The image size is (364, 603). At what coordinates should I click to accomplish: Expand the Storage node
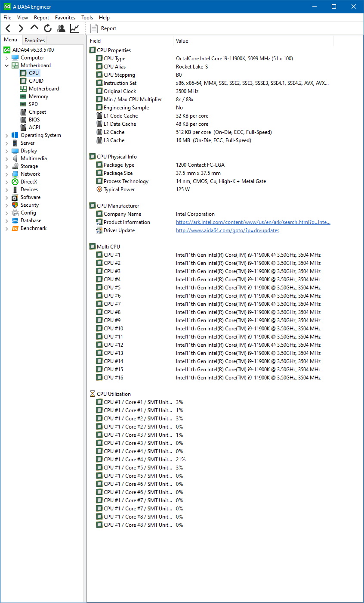[6, 166]
